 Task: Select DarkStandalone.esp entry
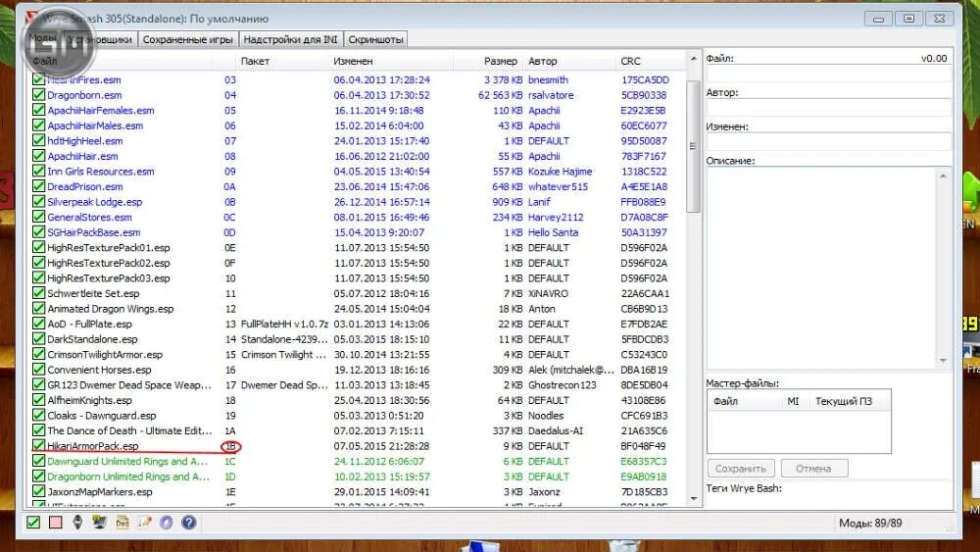[92, 339]
